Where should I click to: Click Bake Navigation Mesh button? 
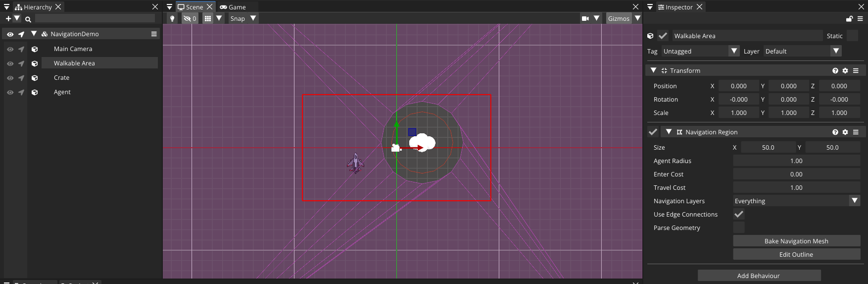point(797,241)
